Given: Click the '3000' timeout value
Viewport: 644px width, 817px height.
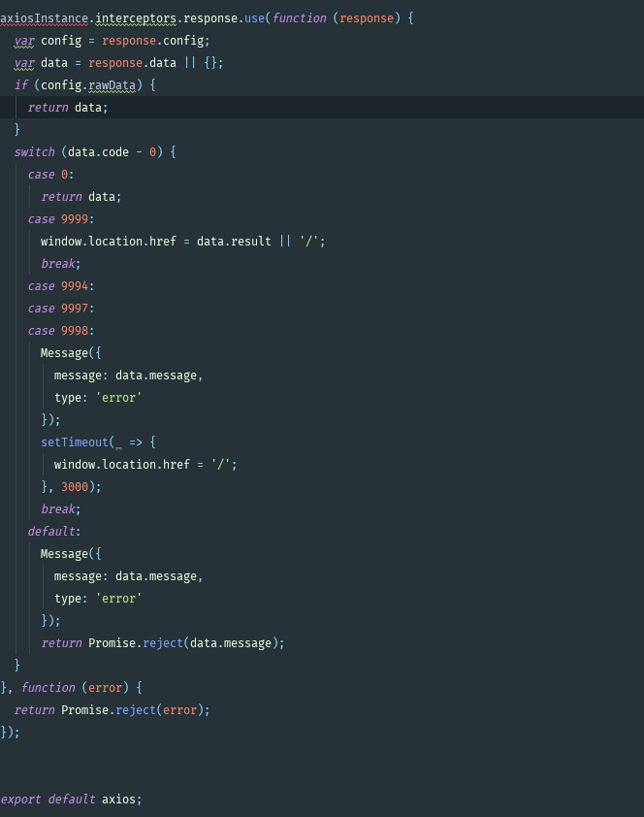Looking at the screenshot, I should click(75, 487).
